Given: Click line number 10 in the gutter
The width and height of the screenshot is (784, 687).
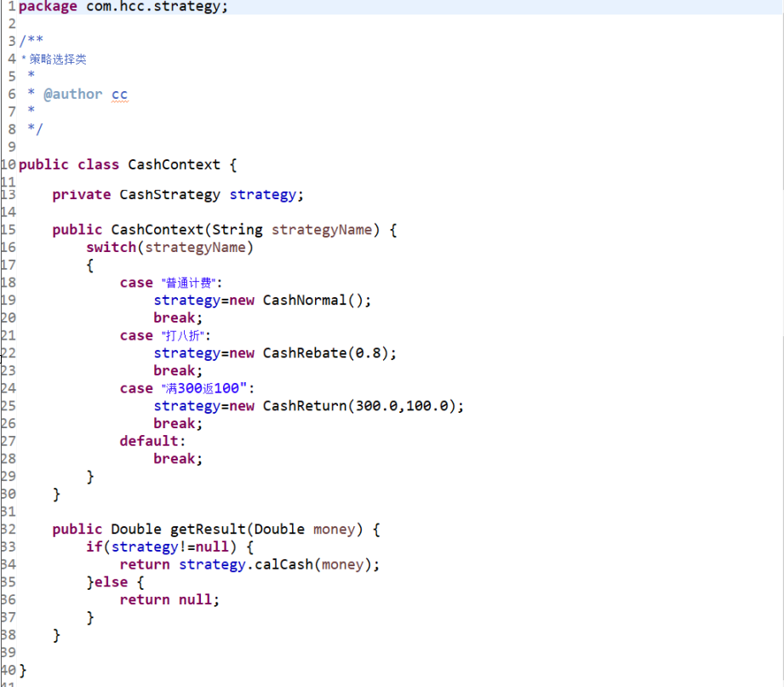Looking at the screenshot, I should 8,164.
